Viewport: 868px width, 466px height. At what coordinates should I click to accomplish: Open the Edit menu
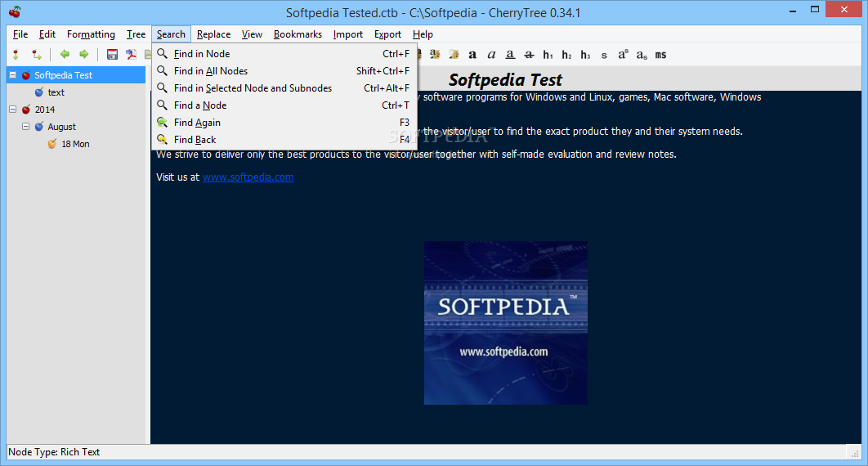47,34
